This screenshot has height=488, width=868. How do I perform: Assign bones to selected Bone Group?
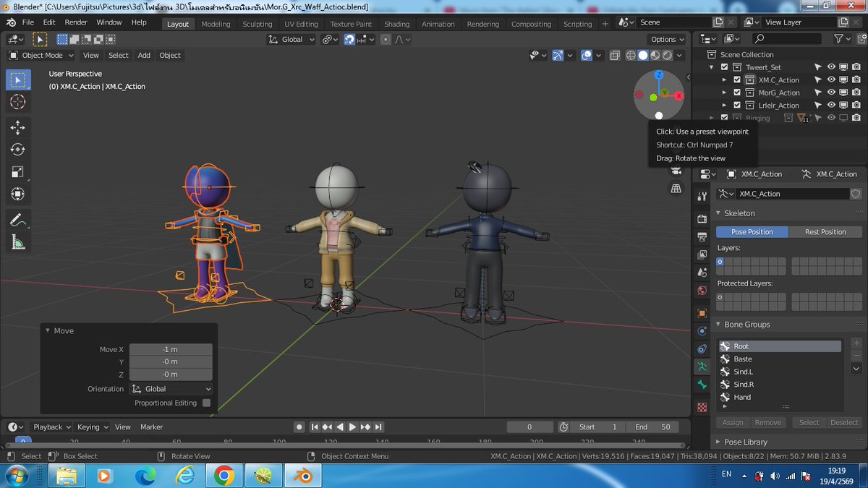pos(732,422)
